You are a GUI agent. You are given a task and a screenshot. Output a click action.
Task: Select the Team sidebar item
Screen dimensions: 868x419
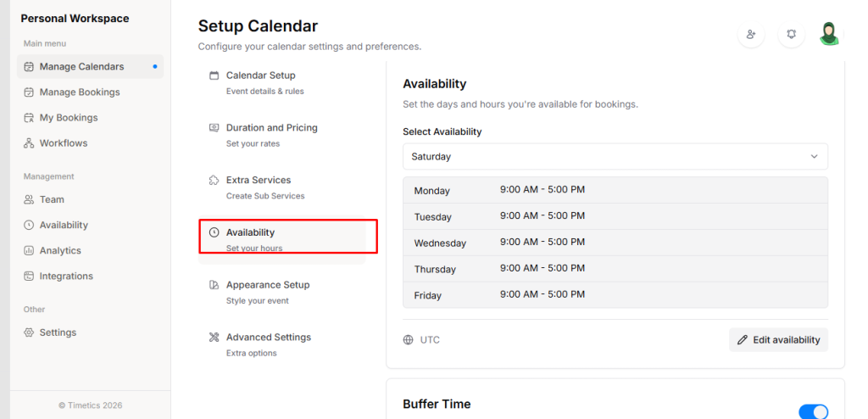[52, 200]
